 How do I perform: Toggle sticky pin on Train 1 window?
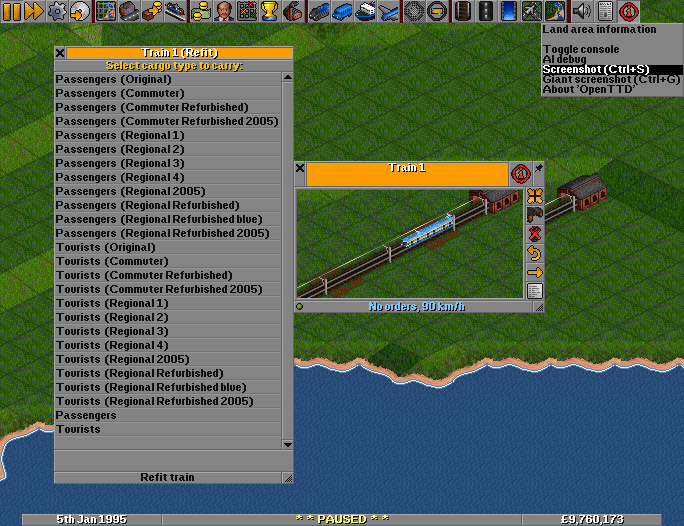[x=539, y=168]
